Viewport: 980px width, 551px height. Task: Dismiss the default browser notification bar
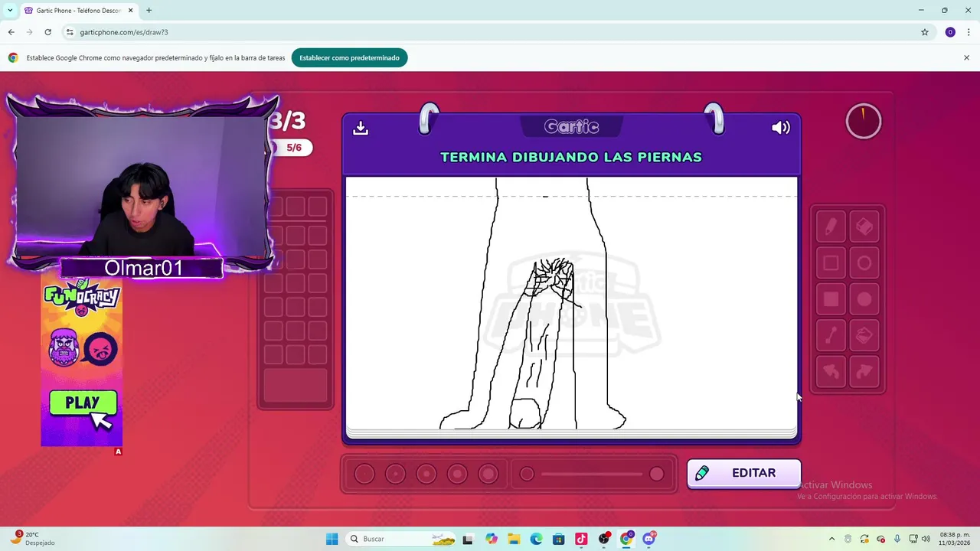966,58
